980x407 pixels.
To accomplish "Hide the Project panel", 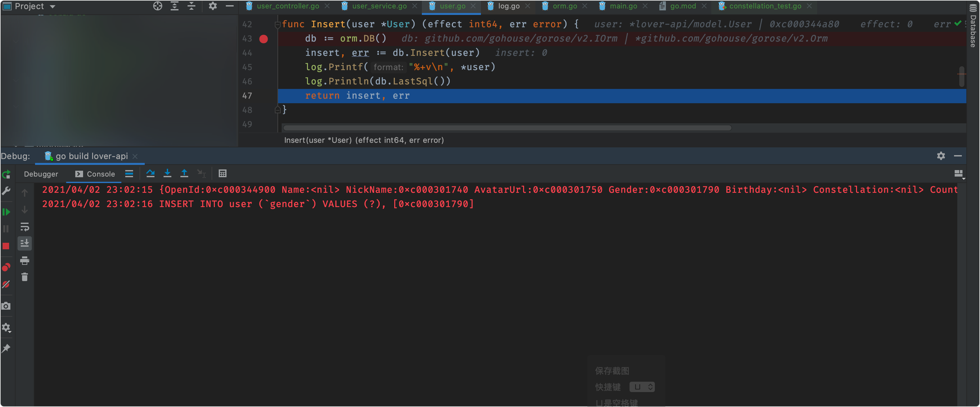I will [x=229, y=6].
